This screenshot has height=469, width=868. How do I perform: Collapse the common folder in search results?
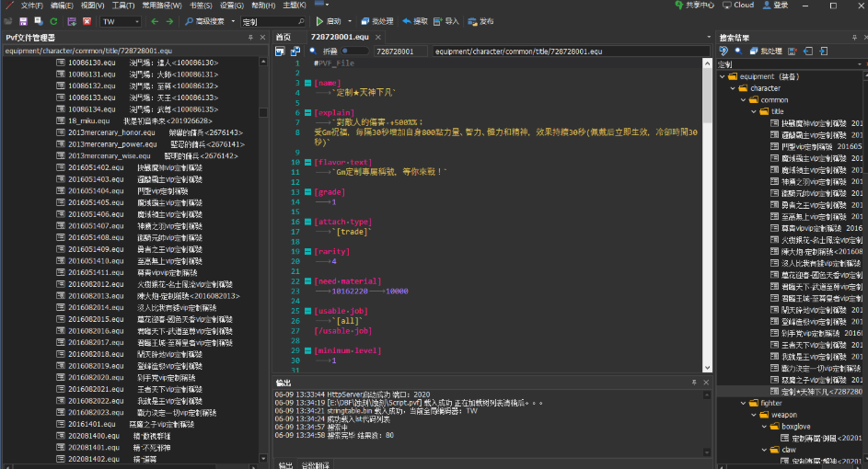pyautogui.click(x=744, y=100)
